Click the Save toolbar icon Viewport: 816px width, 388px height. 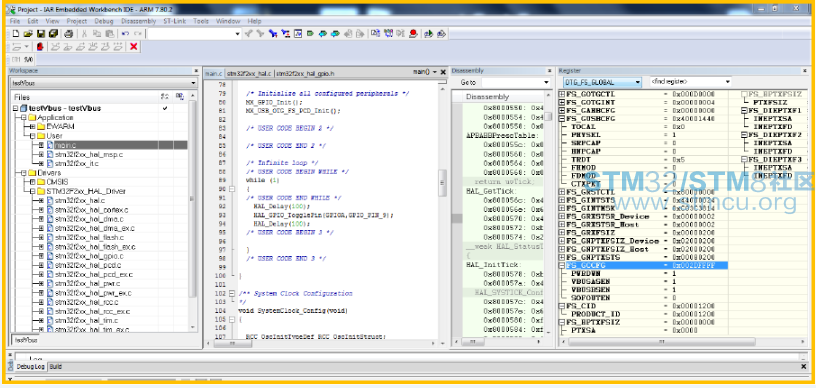click(x=41, y=34)
